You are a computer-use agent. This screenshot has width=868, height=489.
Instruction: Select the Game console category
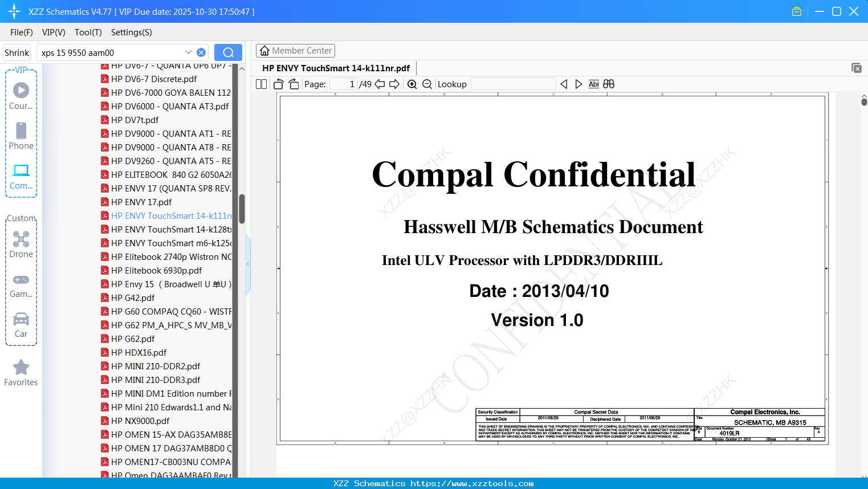(x=21, y=285)
